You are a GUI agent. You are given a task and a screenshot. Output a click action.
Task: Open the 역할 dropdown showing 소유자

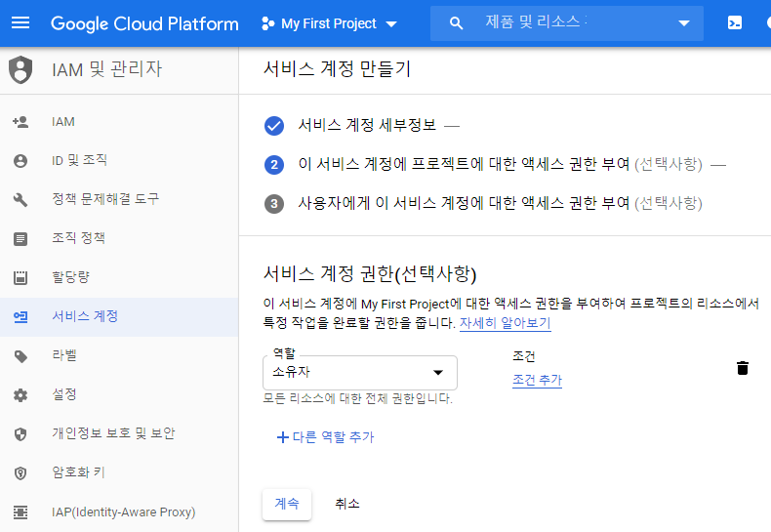click(360, 373)
